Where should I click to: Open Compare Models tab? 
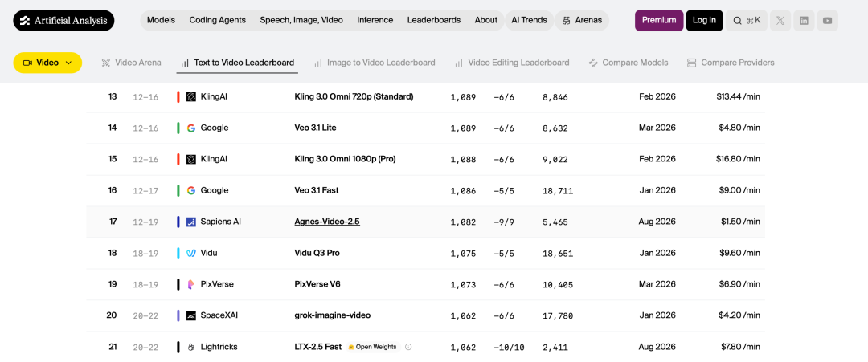628,63
